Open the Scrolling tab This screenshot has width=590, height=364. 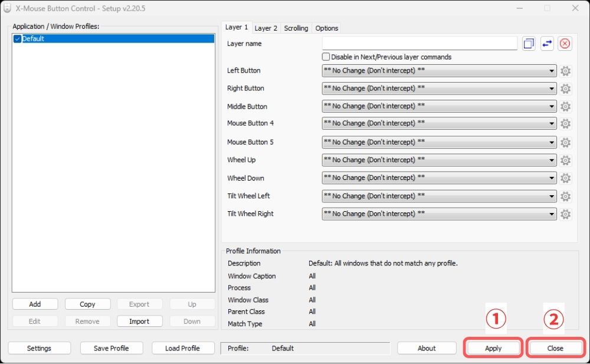(x=296, y=28)
